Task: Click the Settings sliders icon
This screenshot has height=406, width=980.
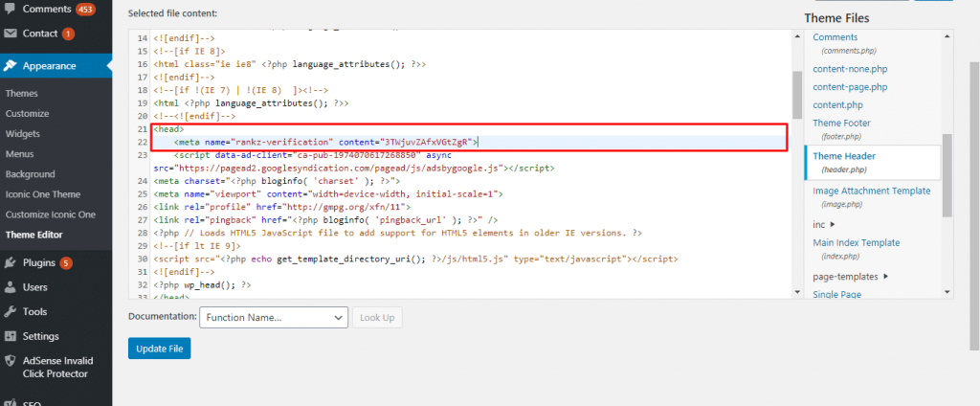Action: [11, 337]
